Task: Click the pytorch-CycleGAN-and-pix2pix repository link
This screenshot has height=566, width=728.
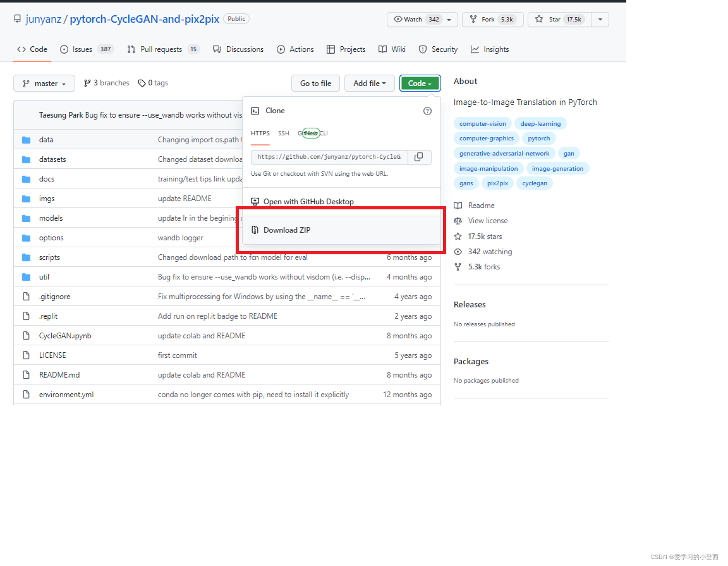Action: 144,19
